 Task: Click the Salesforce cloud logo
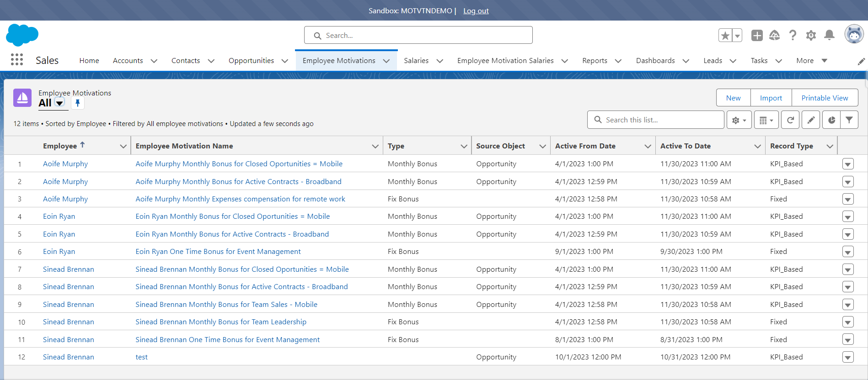pos(22,35)
